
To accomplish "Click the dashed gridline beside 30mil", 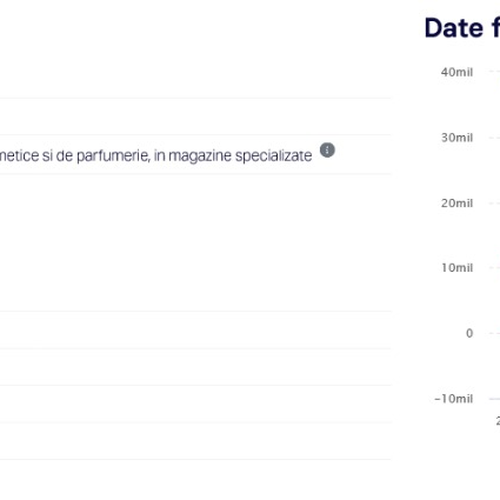I will (x=494, y=137).
